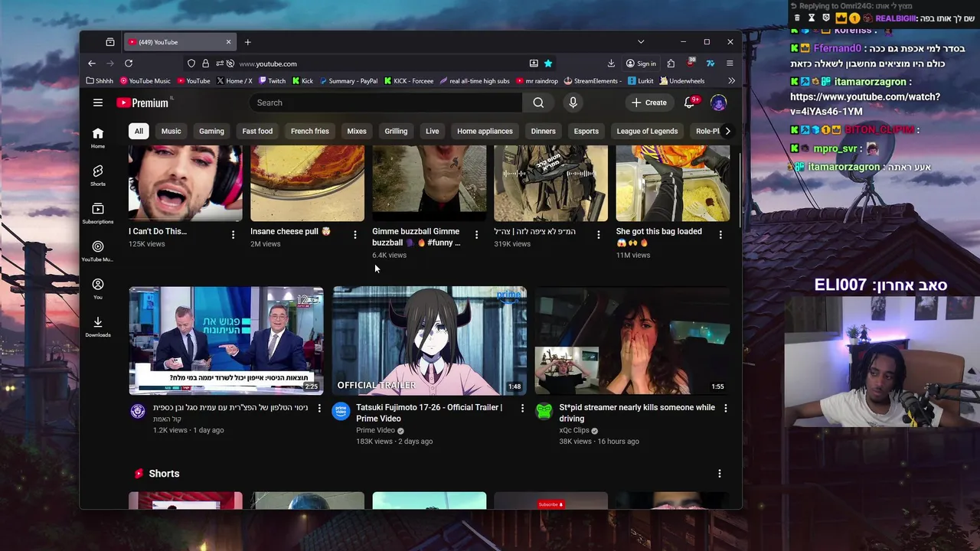Open the 'I Can't Do This...' short thumbnail
This screenshot has width=980, height=551.
[x=185, y=183]
